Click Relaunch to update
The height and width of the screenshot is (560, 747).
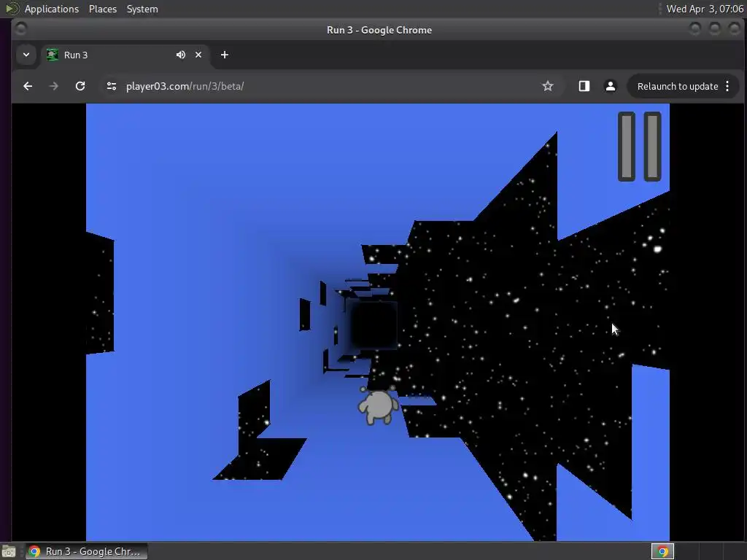tap(678, 86)
